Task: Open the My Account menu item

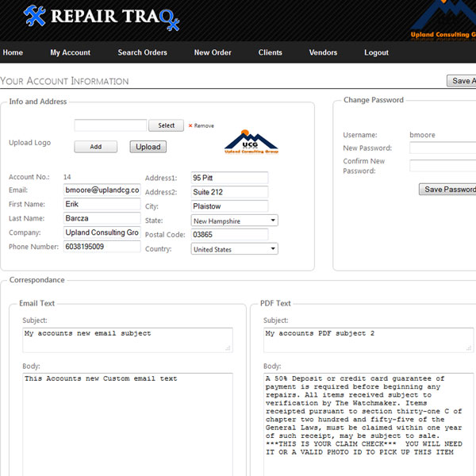Action: [x=71, y=52]
